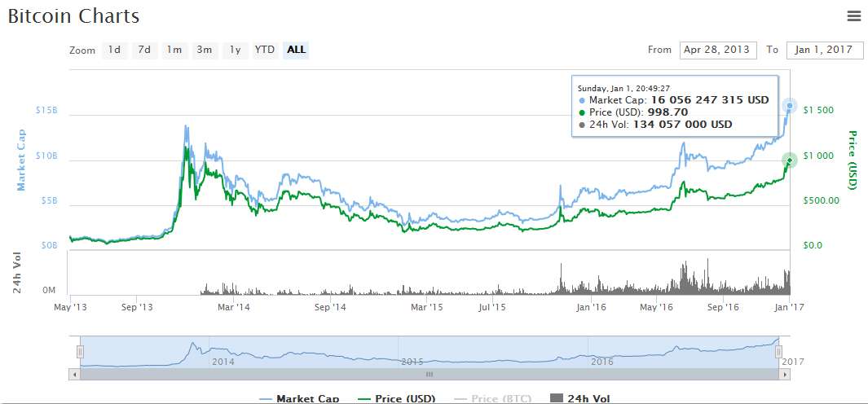Click the $1 500 price axis label
The height and width of the screenshot is (404, 868).
(x=818, y=111)
